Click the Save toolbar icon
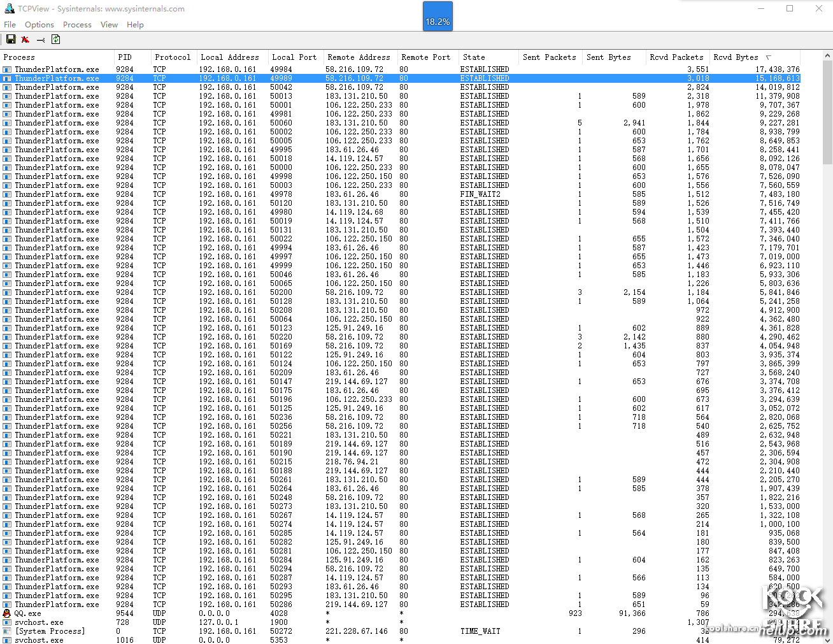The width and height of the screenshot is (833, 644). (11, 39)
